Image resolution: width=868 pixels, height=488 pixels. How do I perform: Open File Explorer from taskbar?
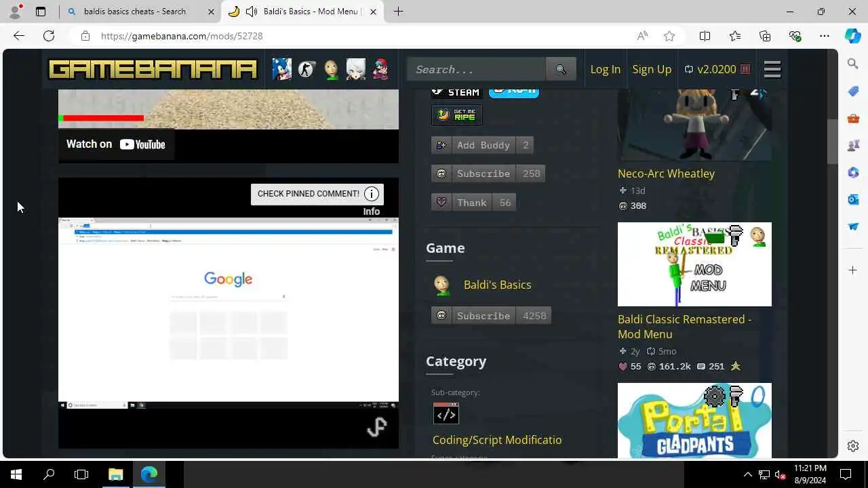point(116,474)
